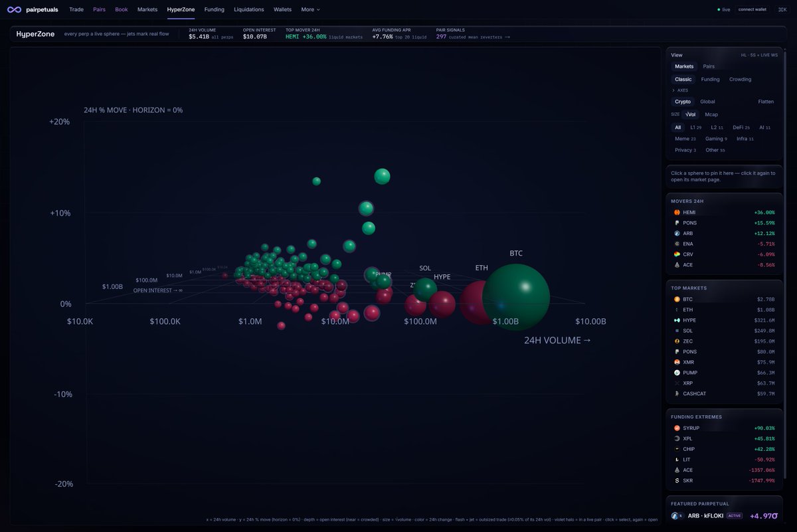Click the ACE icon in Funding Extremes
This screenshot has width=797, height=532.
point(677,470)
